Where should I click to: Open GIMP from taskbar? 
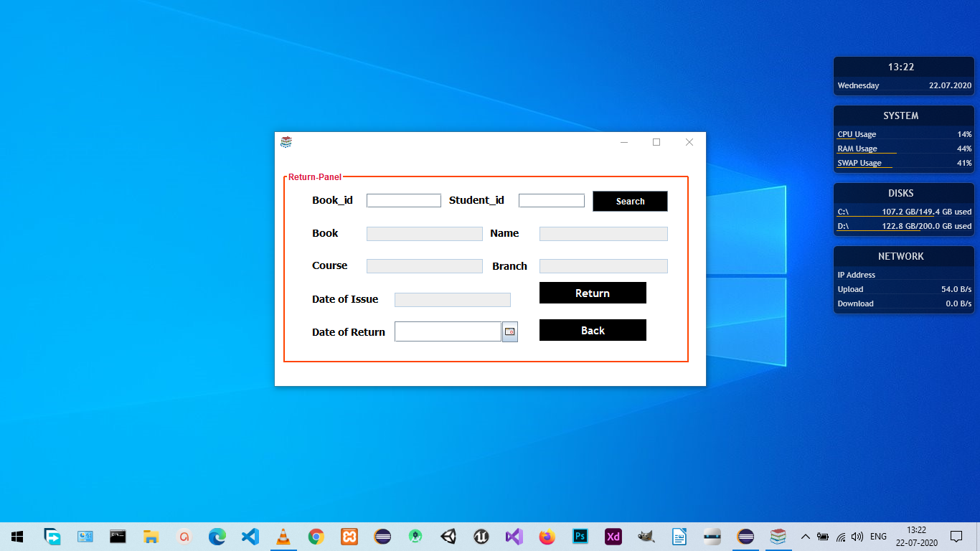[x=646, y=536]
